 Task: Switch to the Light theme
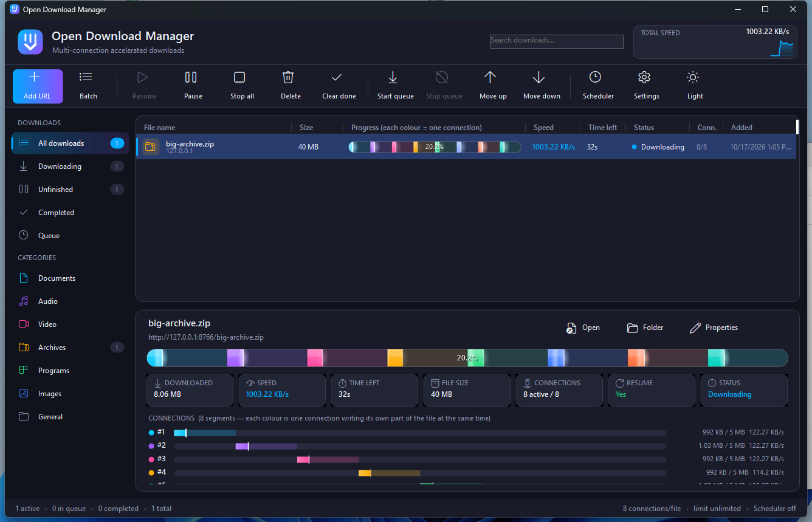(695, 86)
